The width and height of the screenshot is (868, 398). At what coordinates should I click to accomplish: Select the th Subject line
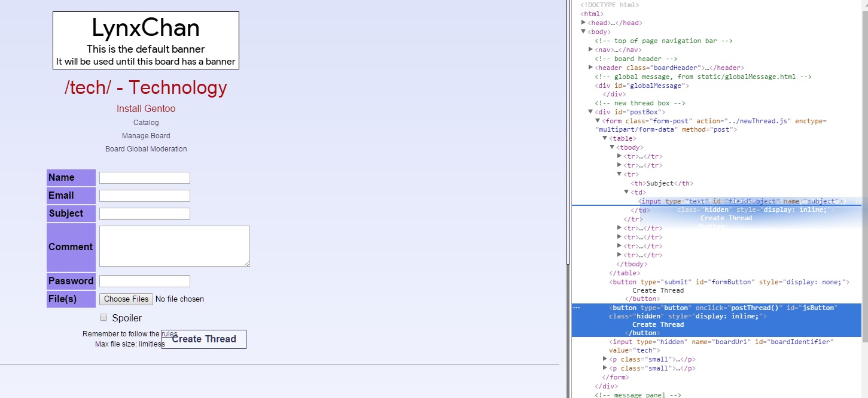coord(662,183)
